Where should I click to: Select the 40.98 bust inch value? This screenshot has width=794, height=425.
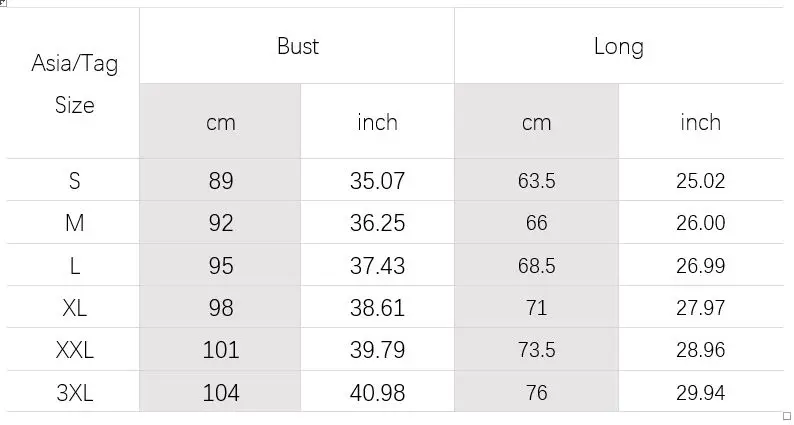click(x=377, y=392)
